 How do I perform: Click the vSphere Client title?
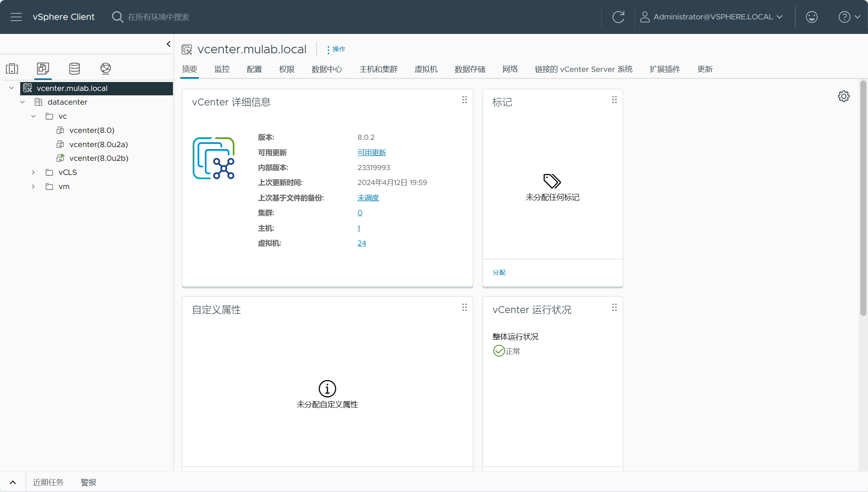(63, 17)
